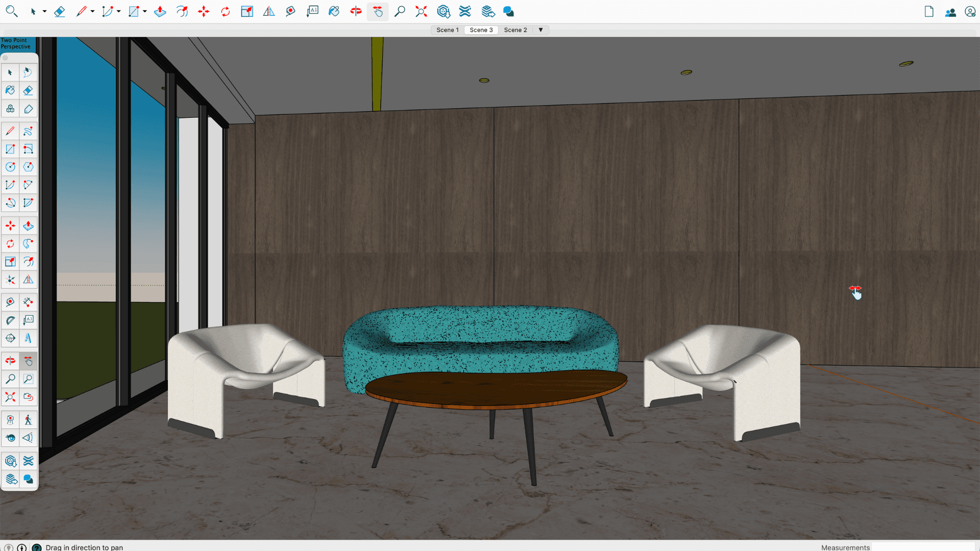Image resolution: width=980 pixels, height=551 pixels.
Task: Activate the Push/Pull tool in top toolbar
Action: click(x=160, y=11)
